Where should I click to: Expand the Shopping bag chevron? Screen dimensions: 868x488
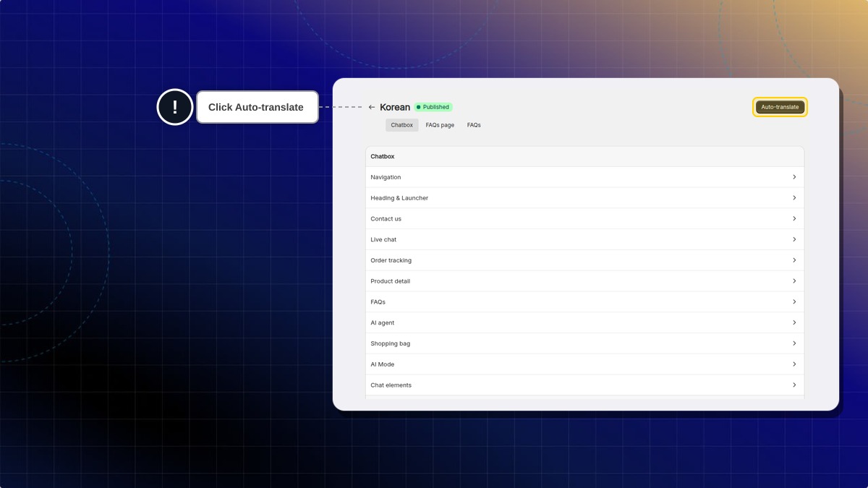(794, 343)
